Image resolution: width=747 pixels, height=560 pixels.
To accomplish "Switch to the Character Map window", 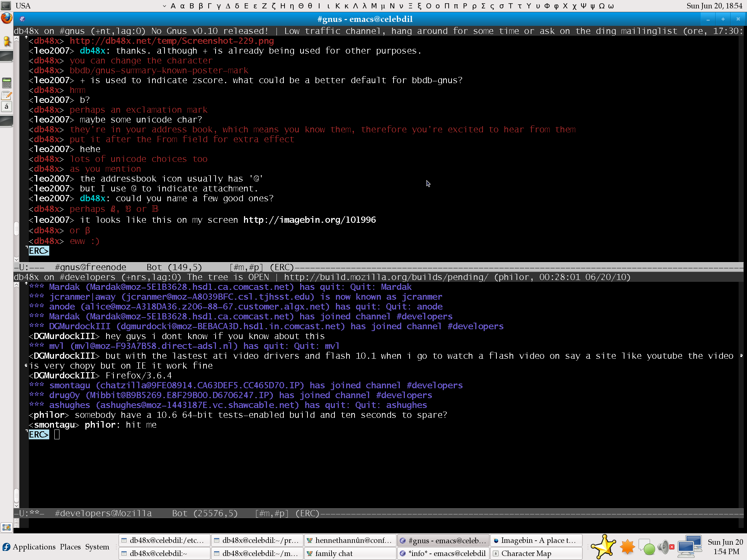I will [536, 553].
